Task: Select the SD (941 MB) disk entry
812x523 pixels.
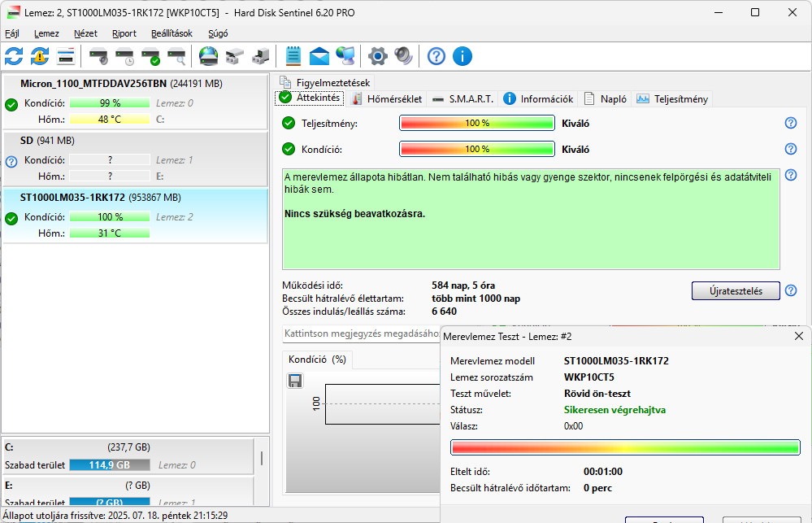Action: [x=136, y=159]
